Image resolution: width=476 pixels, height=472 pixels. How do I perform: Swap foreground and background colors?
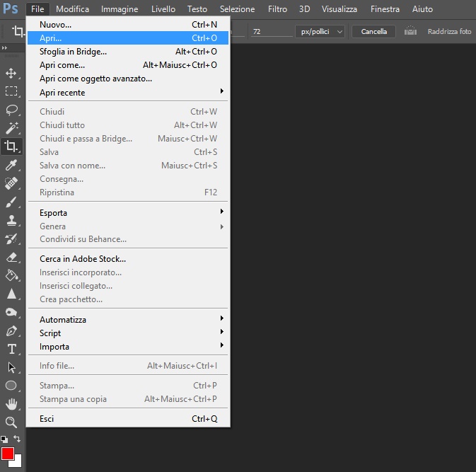point(17,439)
